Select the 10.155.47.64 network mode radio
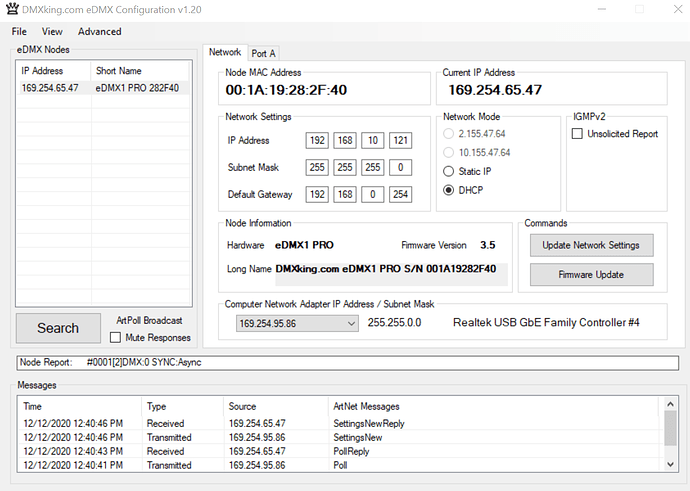 [448, 153]
